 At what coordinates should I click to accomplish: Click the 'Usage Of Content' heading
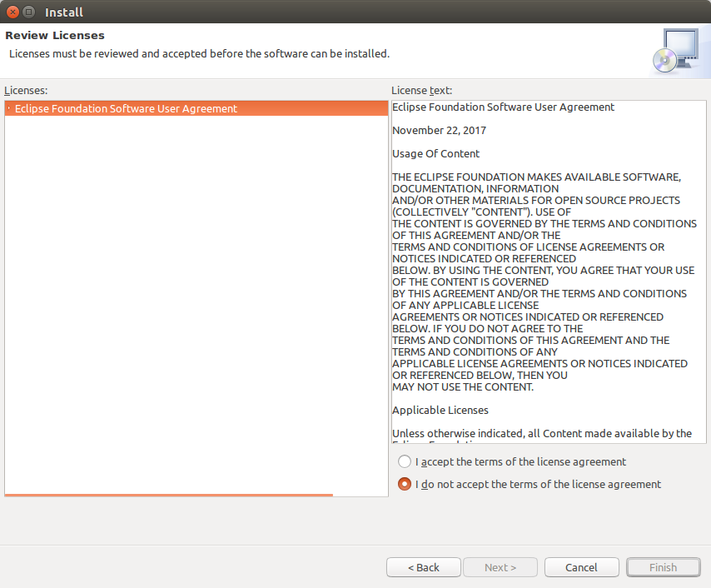click(435, 154)
